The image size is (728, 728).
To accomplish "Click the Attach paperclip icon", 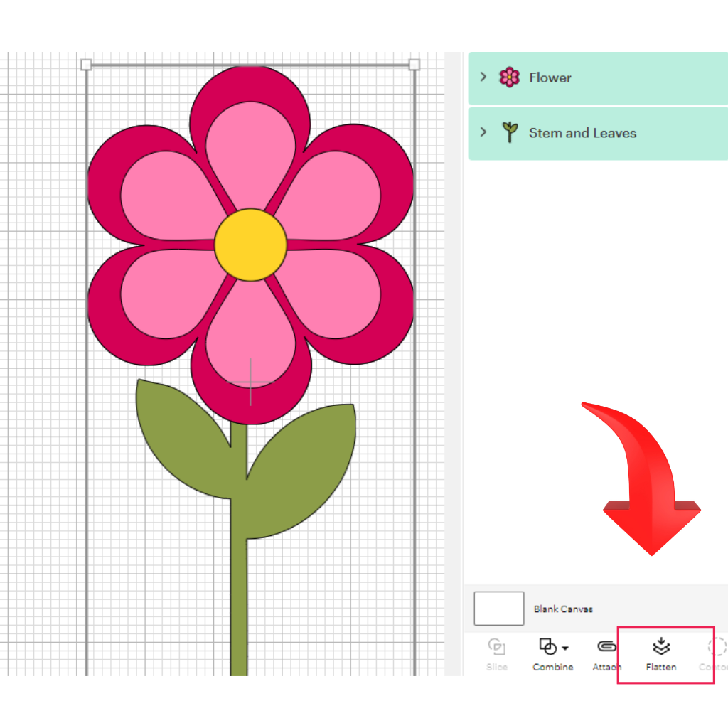I will [606, 646].
